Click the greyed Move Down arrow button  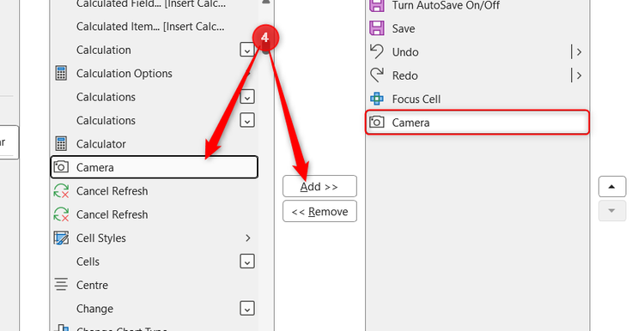click(x=612, y=211)
